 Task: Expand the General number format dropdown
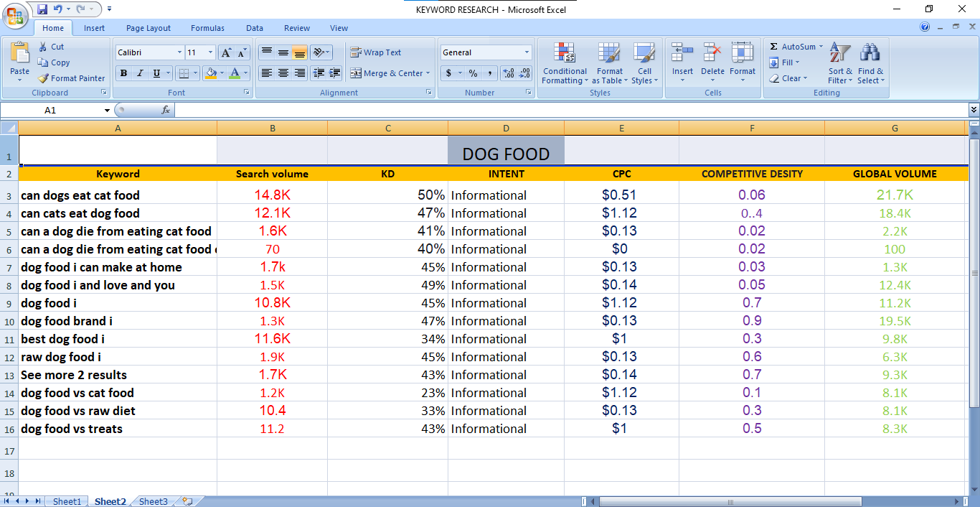click(x=527, y=52)
